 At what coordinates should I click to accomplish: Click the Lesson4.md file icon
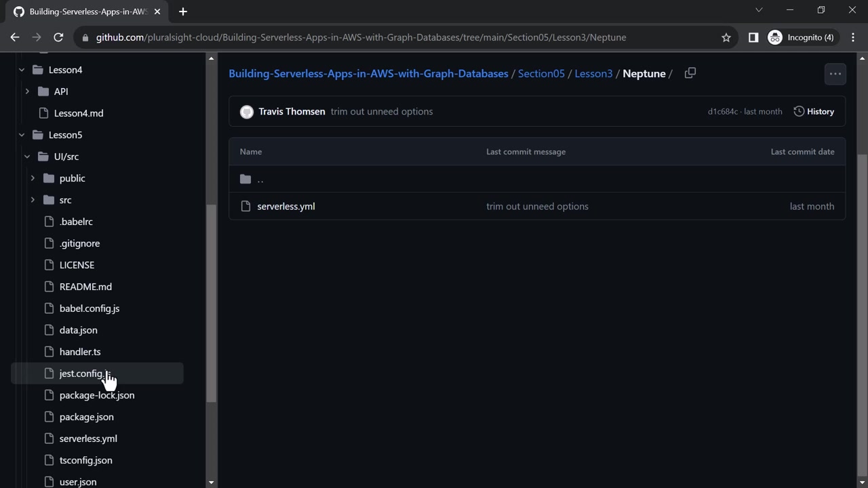point(43,113)
